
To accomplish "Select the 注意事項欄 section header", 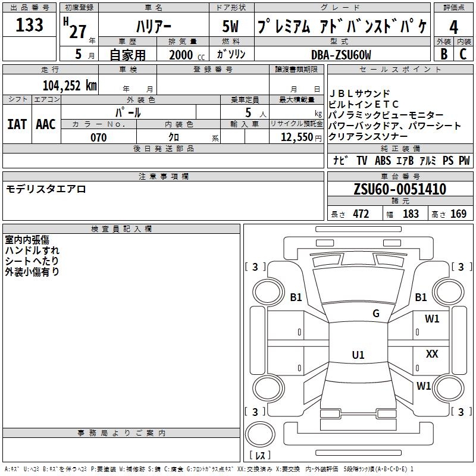I will [x=163, y=176].
